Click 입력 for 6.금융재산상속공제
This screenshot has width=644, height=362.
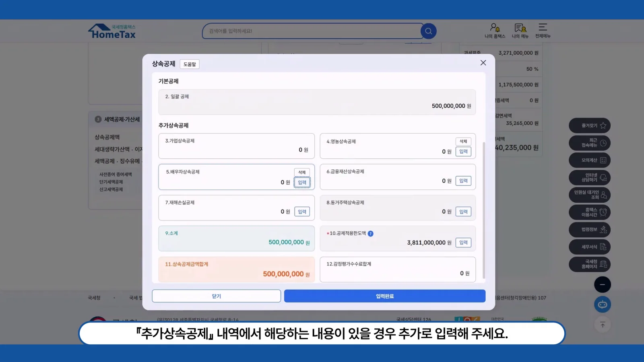463,181
